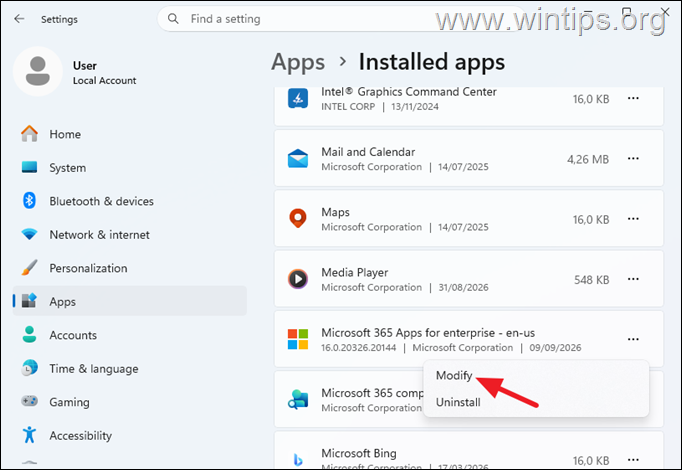Click the Microsoft 365 Apps logo icon
This screenshot has height=470, width=682.
pos(298,339)
